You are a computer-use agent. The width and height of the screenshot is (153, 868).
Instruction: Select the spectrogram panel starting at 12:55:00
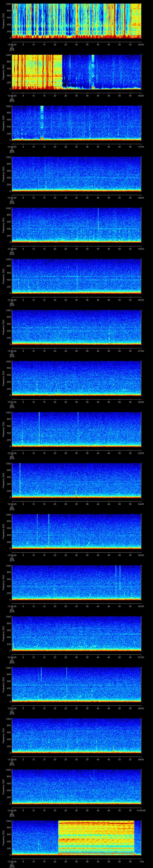(x=76, y=583)
